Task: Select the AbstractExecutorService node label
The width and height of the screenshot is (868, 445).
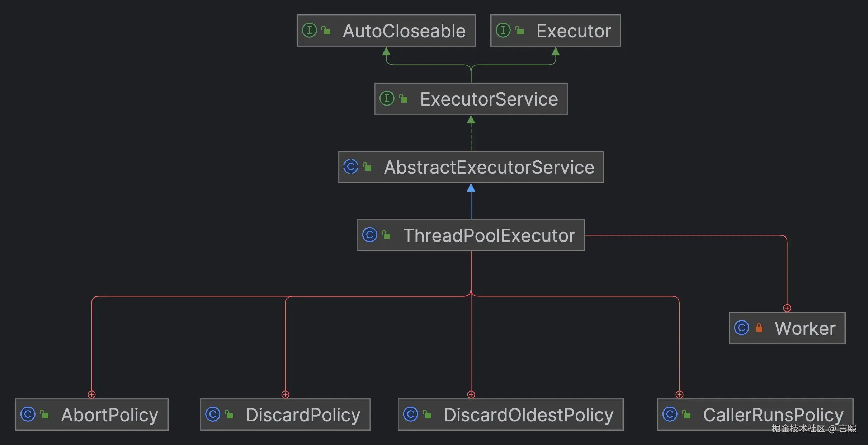Action: (489, 167)
